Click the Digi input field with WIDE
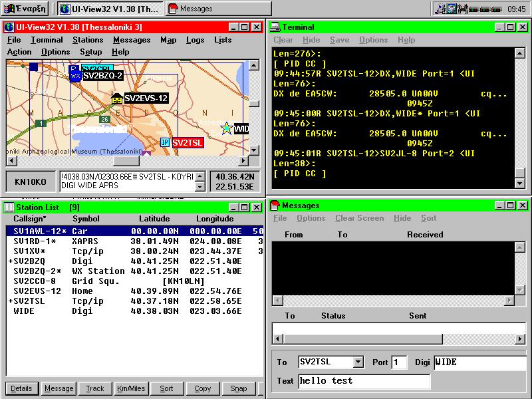The width and height of the screenshot is (532, 399). coord(480,362)
